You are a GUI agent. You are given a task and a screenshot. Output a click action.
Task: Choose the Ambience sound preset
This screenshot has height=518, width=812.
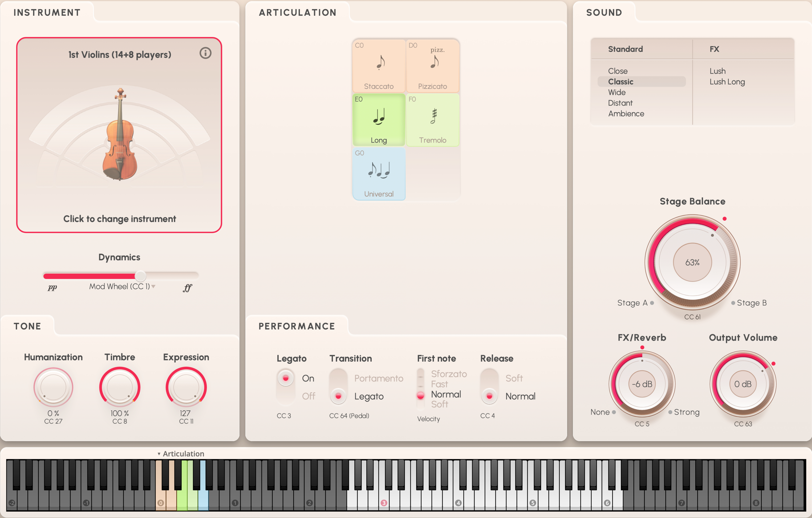626,114
